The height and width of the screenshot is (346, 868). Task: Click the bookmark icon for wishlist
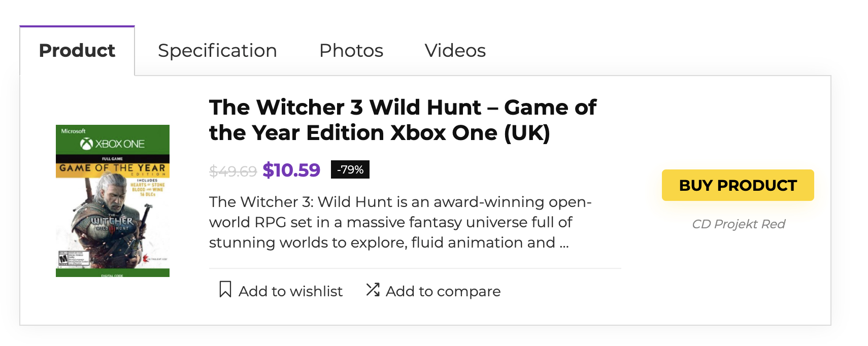pos(225,290)
